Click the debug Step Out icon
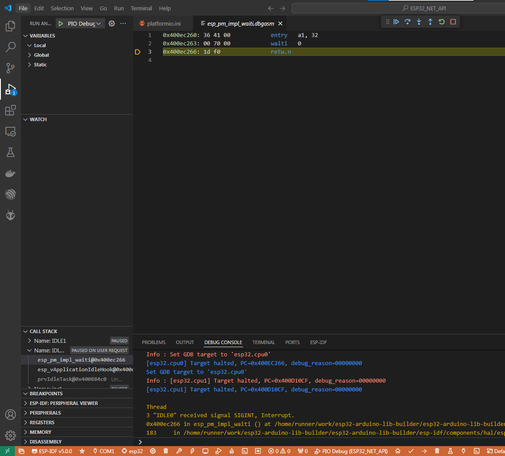 point(430,22)
